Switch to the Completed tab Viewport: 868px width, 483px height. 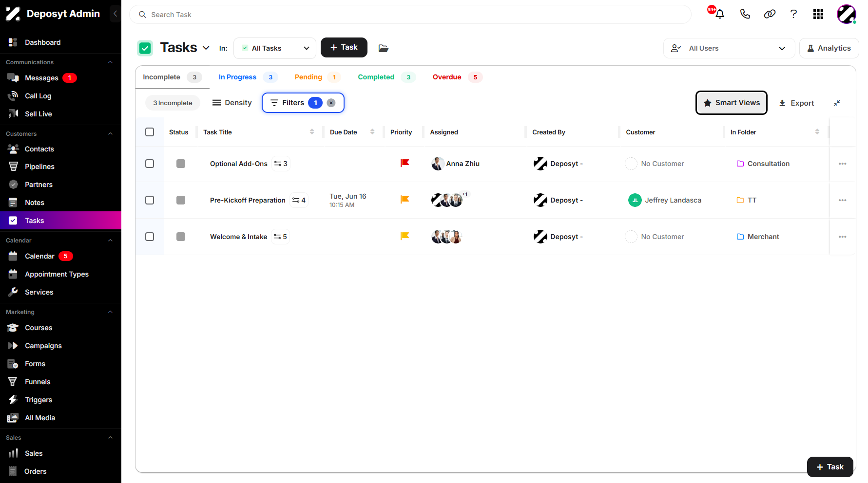click(386, 77)
